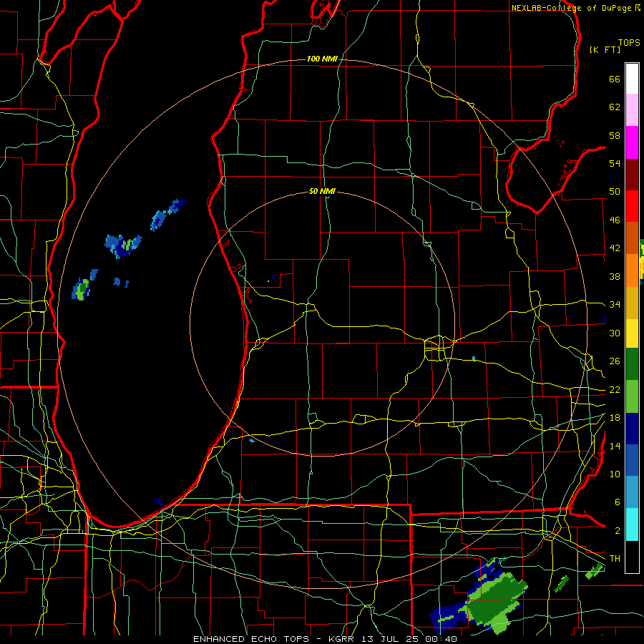Viewport: 644px width, 644px height.
Task: Click the black TH threshold swatch
Action: [x=632, y=557]
